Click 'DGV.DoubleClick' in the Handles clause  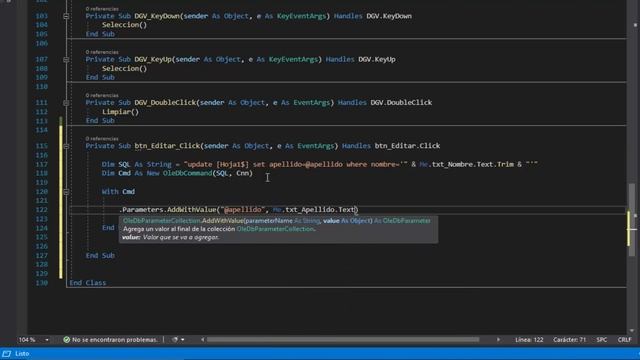click(401, 103)
